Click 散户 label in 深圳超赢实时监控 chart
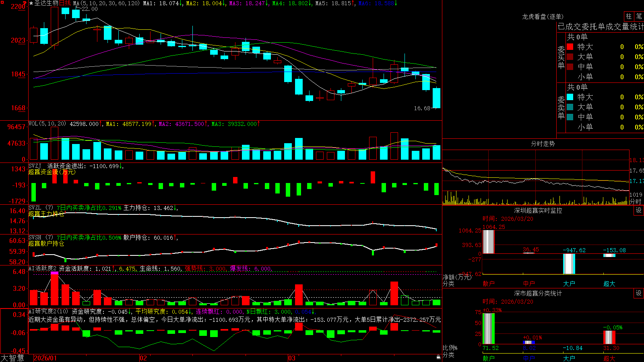Image resolution: width=644 pixels, height=362 pixels. [489, 284]
